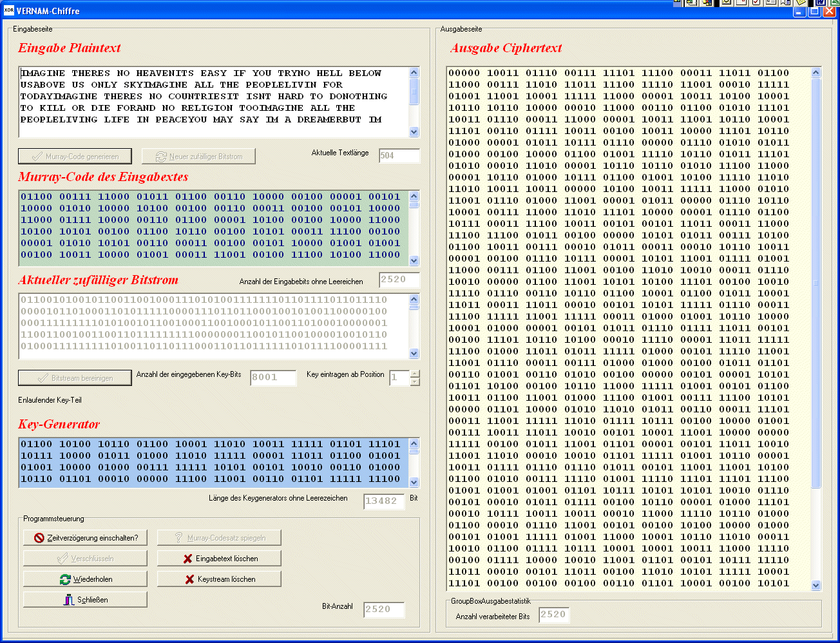
Task: Click Key eintragen ab Position label
Action: pos(345,374)
